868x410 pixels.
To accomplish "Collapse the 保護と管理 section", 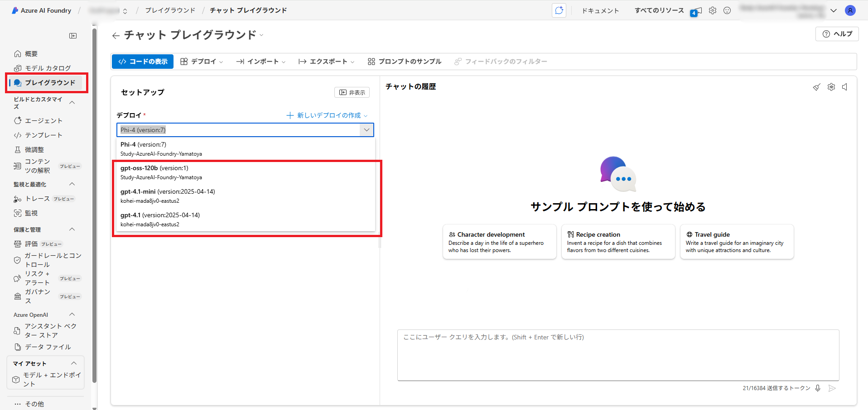I will point(72,229).
